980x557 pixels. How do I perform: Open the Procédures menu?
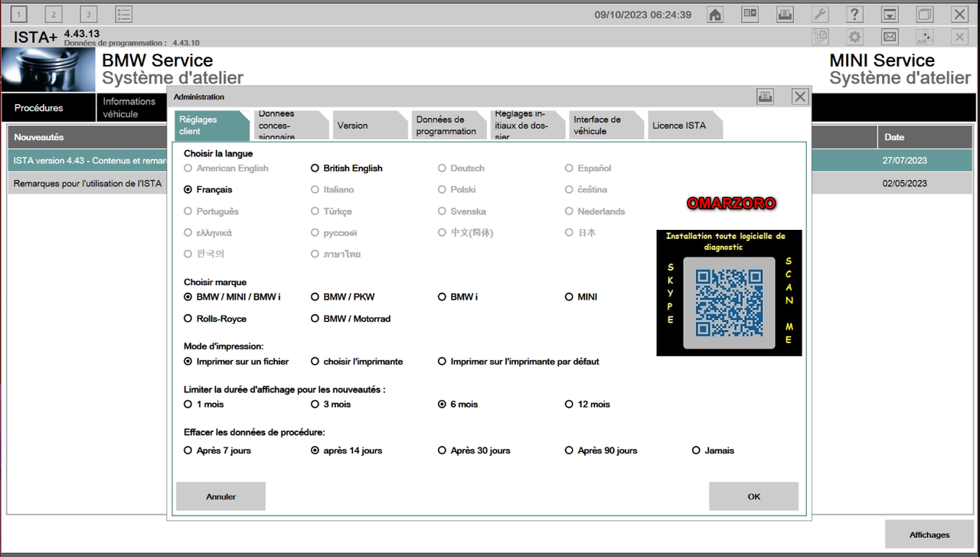(48, 108)
